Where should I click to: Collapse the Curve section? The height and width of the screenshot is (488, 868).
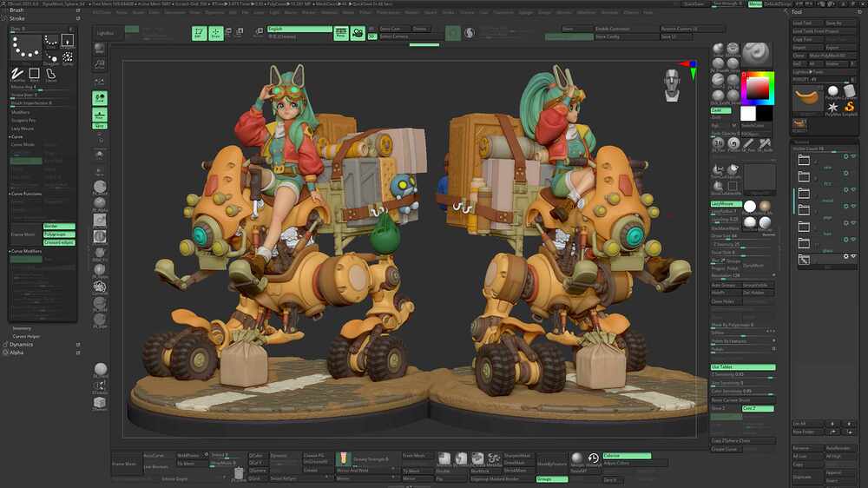[16, 136]
